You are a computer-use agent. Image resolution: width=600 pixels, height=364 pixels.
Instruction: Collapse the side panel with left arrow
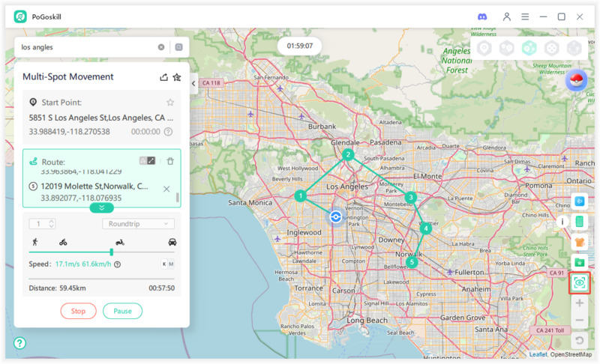pos(193,83)
